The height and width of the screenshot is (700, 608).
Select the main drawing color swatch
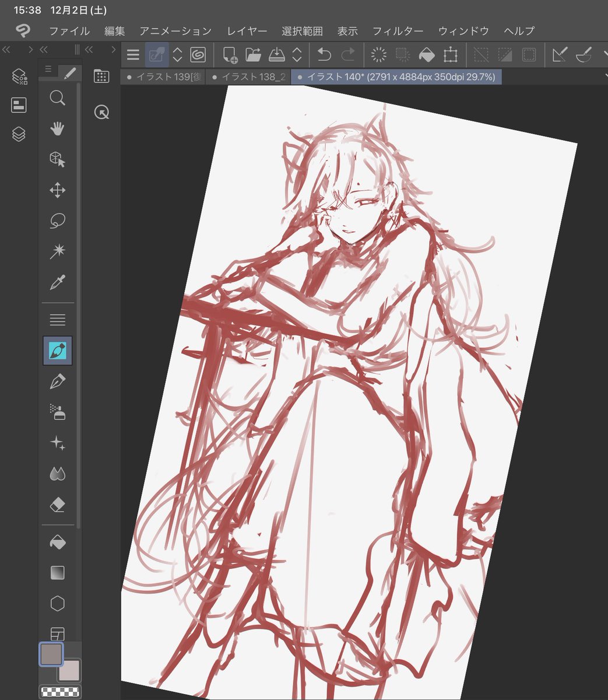[51, 654]
